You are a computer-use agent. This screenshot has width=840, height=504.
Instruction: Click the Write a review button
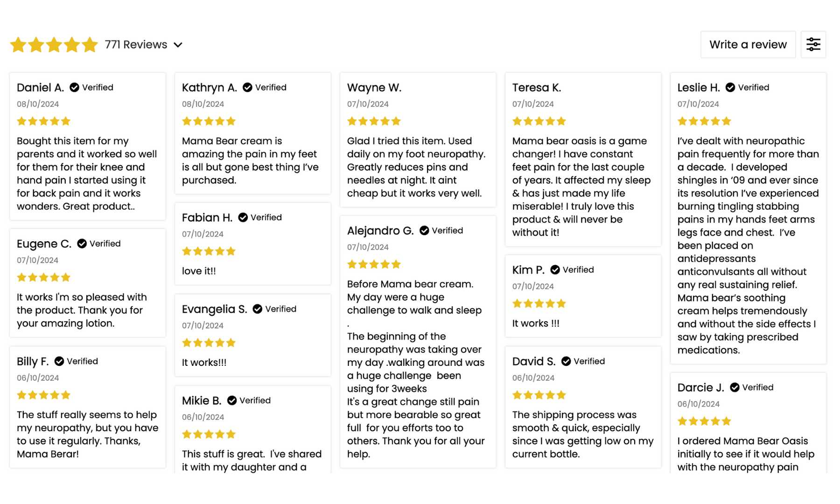pos(748,44)
